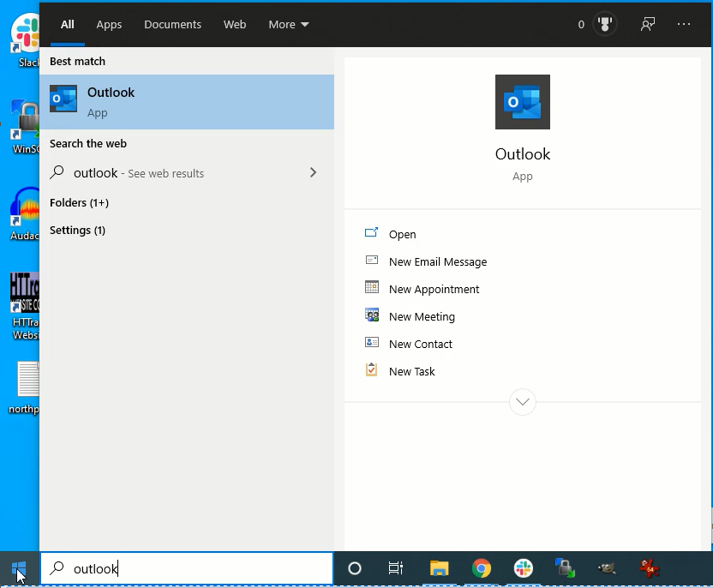Choose New Appointment from Outlook actions

434,289
